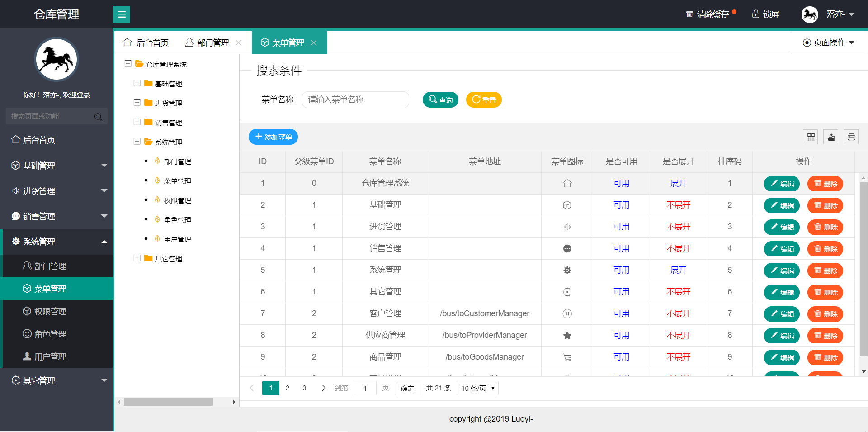Viewport: 868px width, 432px height.
Task: Expand the 基础管理 tree node plus sign
Action: [137, 83]
